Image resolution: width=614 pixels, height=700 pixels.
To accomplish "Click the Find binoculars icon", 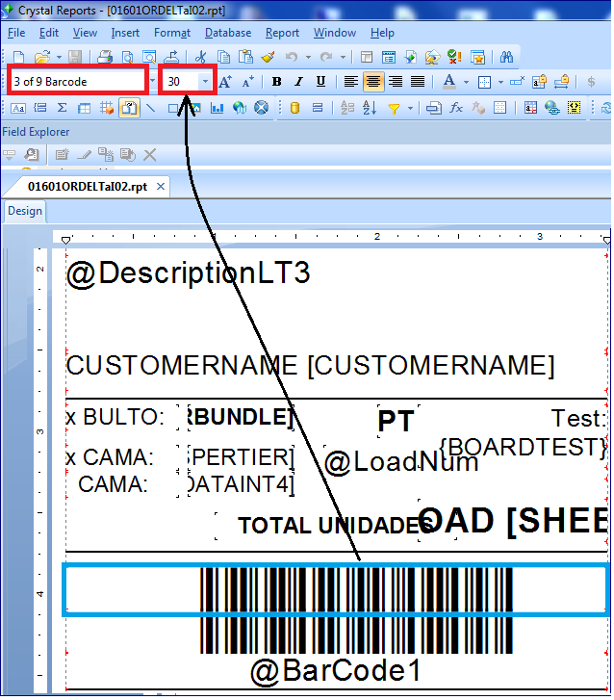I will 506,57.
